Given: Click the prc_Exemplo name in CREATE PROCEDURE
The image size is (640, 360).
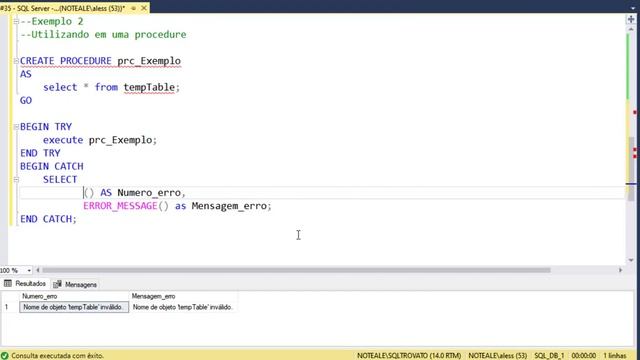Looking at the screenshot, I should tap(149, 61).
